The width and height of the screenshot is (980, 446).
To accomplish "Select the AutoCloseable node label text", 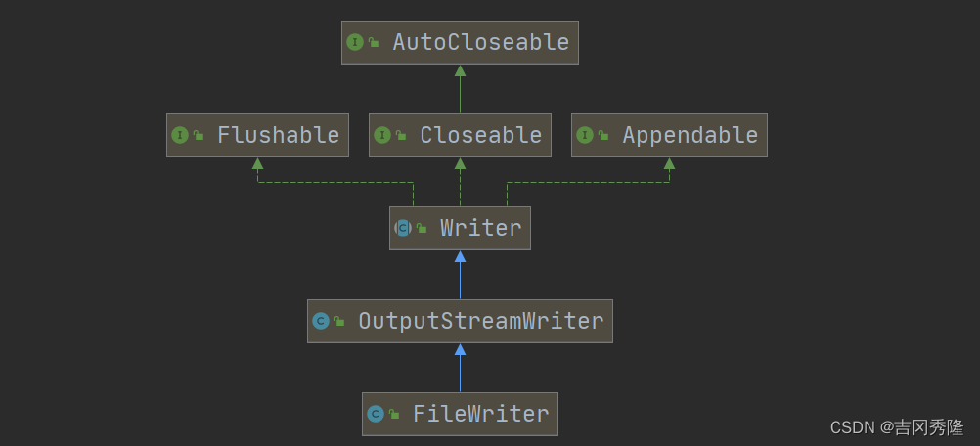I will pos(480,42).
